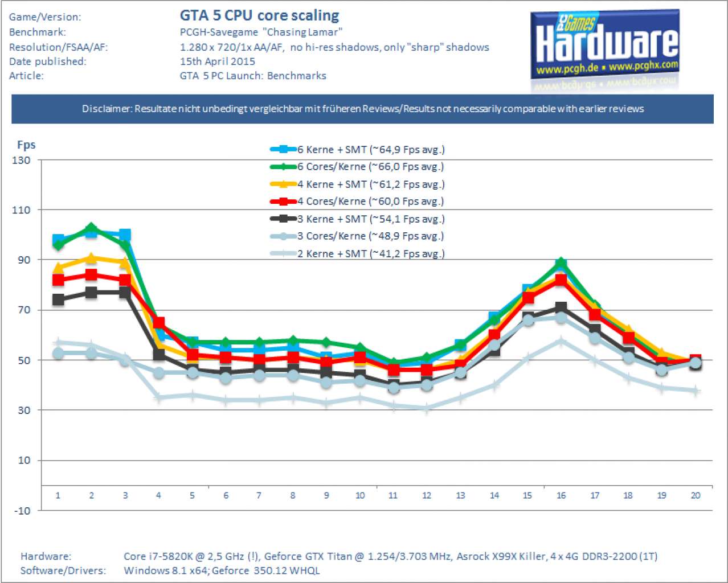Click the Date published value 15th April 2015
Viewport: 728px width, 583px height.
click(218, 61)
